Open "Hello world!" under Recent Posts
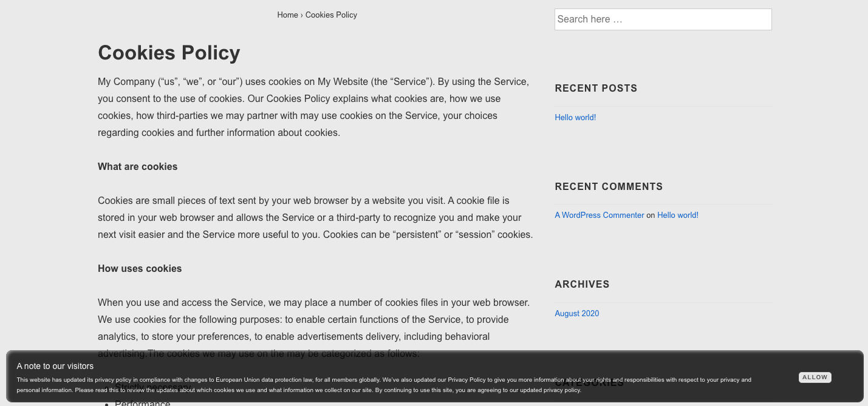Image resolution: width=868 pixels, height=406 pixels. 575,117
